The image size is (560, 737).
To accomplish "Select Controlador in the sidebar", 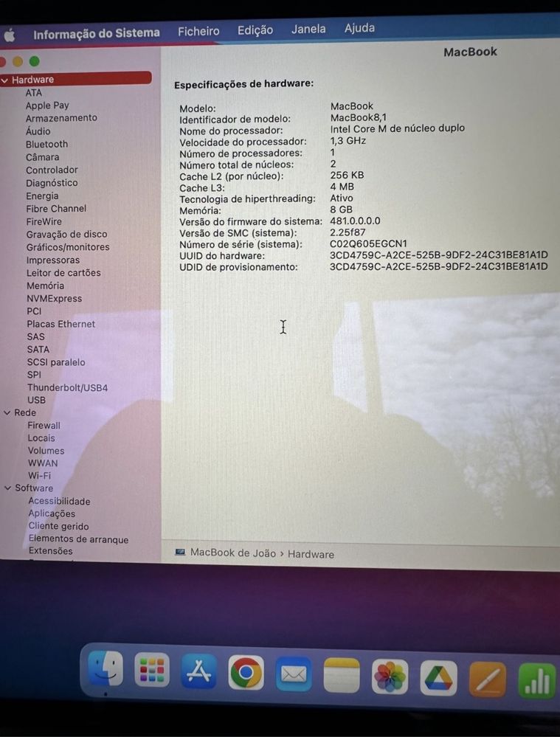I will point(52,170).
